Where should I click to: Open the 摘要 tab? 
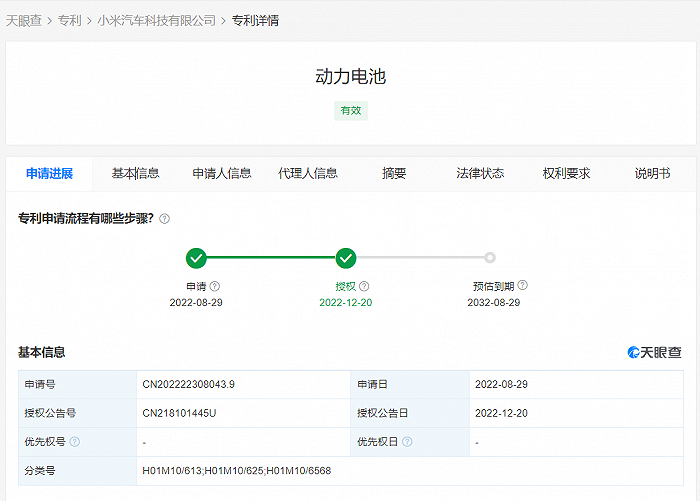point(394,174)
